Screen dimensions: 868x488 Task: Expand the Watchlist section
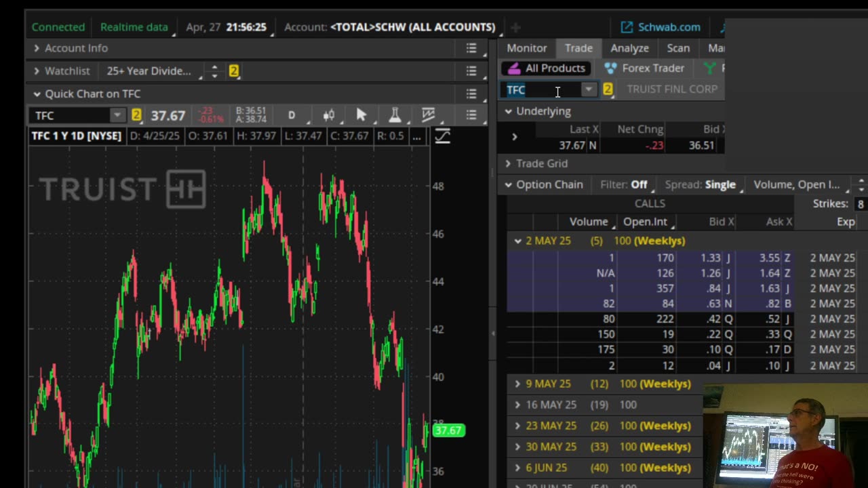(37, 71)
